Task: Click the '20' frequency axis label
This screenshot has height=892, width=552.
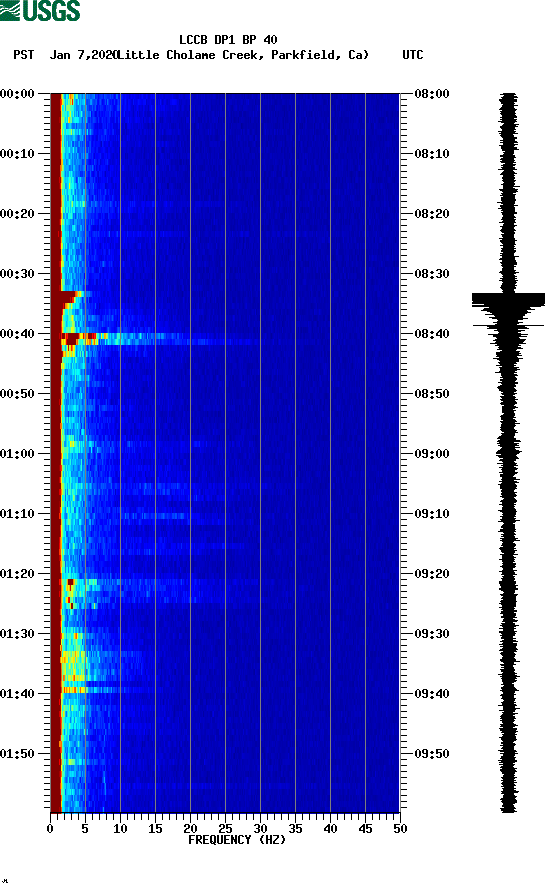Action: click(190, 829)
